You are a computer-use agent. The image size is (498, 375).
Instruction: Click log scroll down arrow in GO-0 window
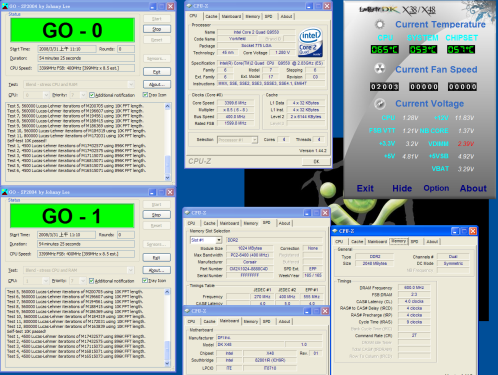168,177
